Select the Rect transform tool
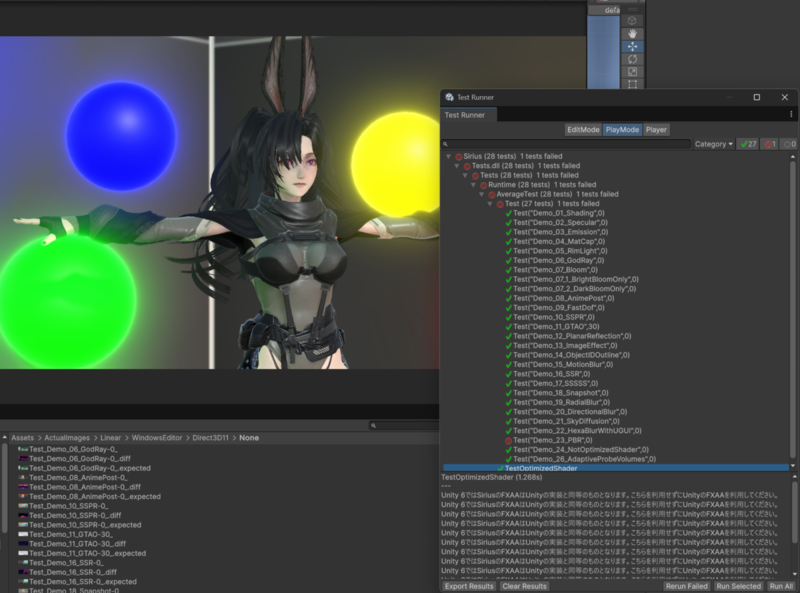Image resolution: width=800 pixels, height=593 pixels. click(x=632, y=84)
